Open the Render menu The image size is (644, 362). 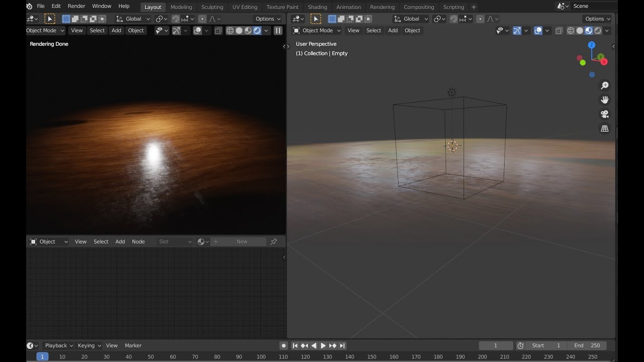coord(76,6)
